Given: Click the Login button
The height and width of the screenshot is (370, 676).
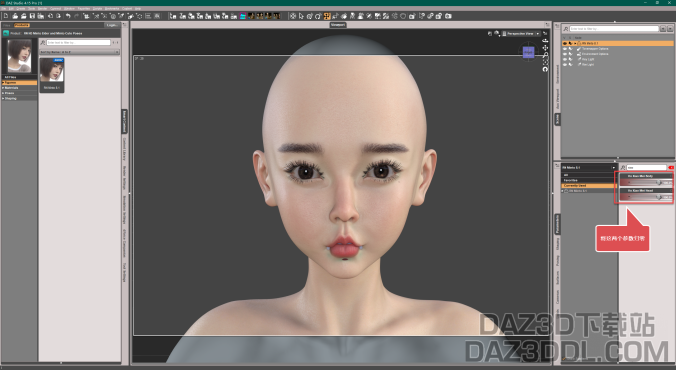Looking at the screenshot, I should click(x=112, y=25).
